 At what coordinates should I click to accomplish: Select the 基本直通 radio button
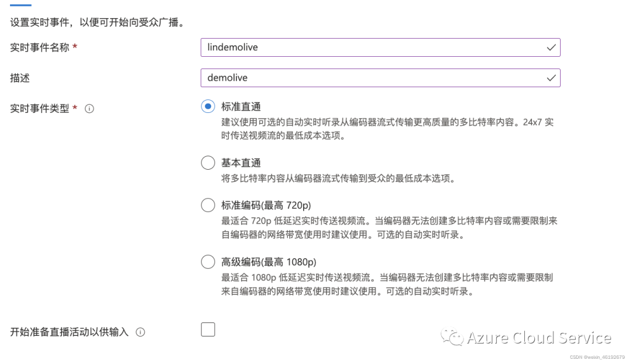[208, 163]
